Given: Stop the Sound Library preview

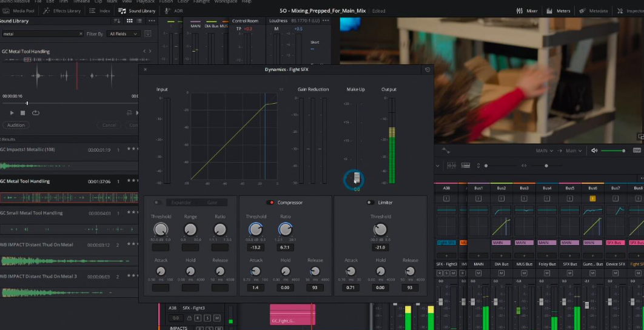Looking at the screenshot, I should (x=23, y=113).
